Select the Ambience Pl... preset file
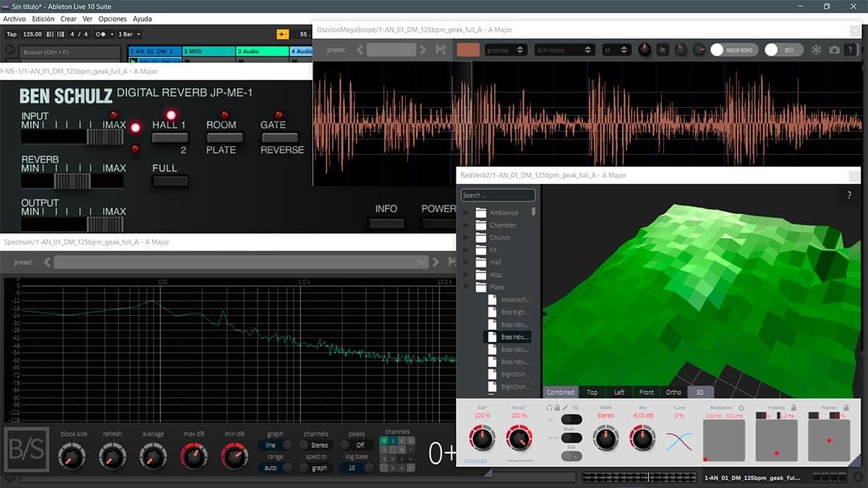This screenshot has height=488, width=868. pyautogui.click(x=509, y=299)
